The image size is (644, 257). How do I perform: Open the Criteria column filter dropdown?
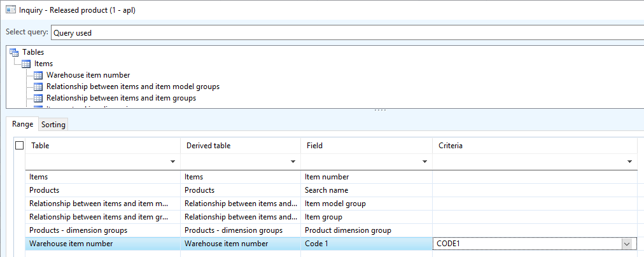click(629, 162)
